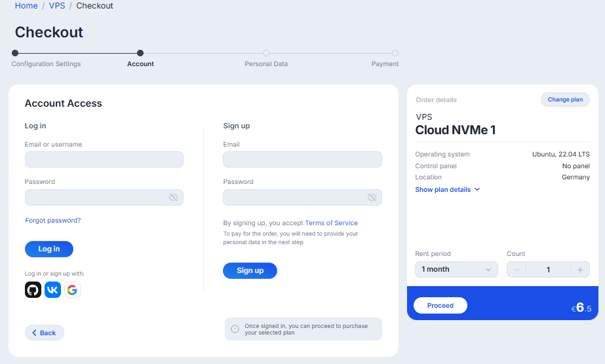Click the Count value field

[548, 270]
